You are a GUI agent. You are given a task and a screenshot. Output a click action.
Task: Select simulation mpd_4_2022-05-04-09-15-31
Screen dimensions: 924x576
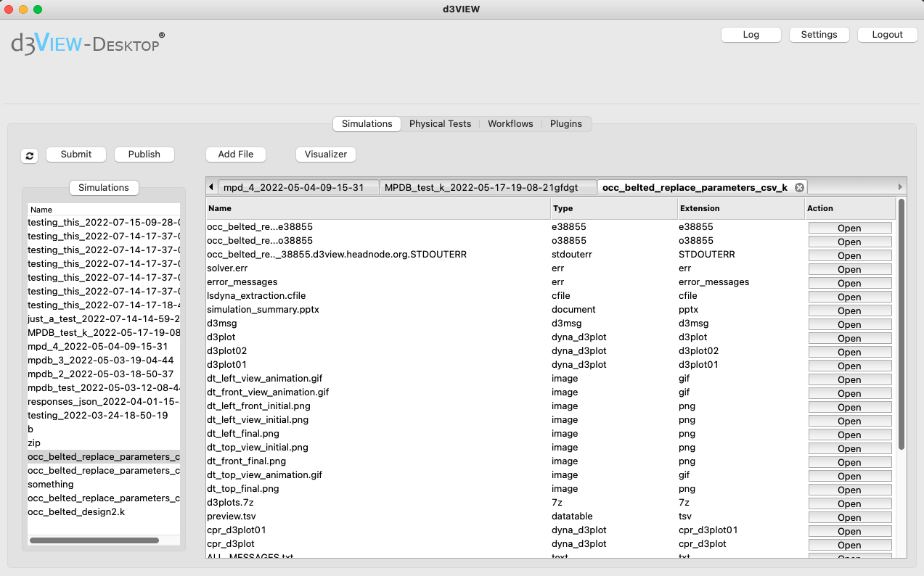click(104, 347)
